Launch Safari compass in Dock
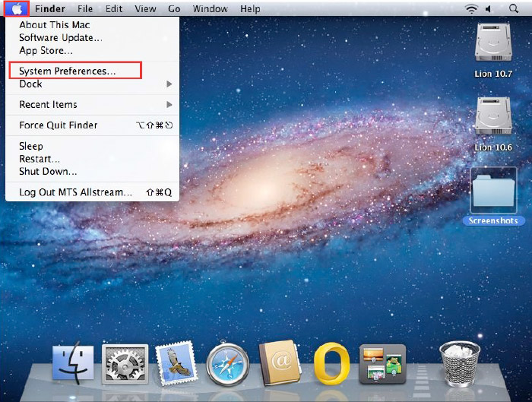Screen dimensions: 532x402 coord(227,364)
